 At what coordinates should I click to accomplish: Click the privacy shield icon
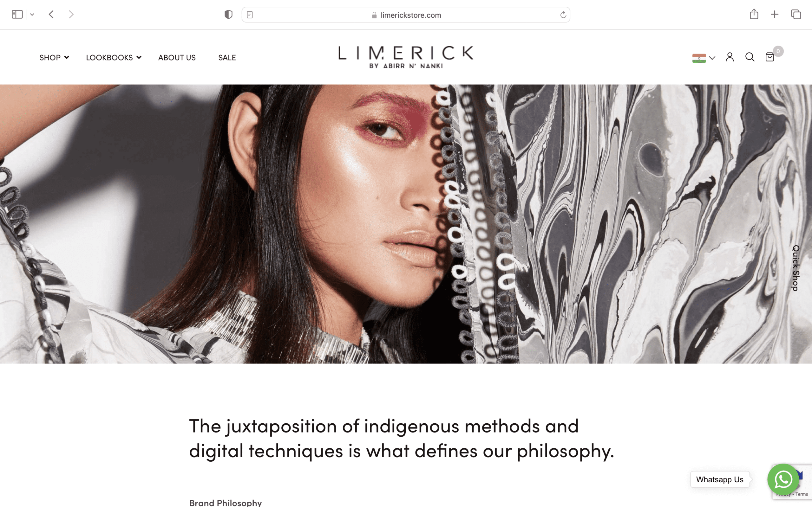pyautogui.click(x=228, y=15)
